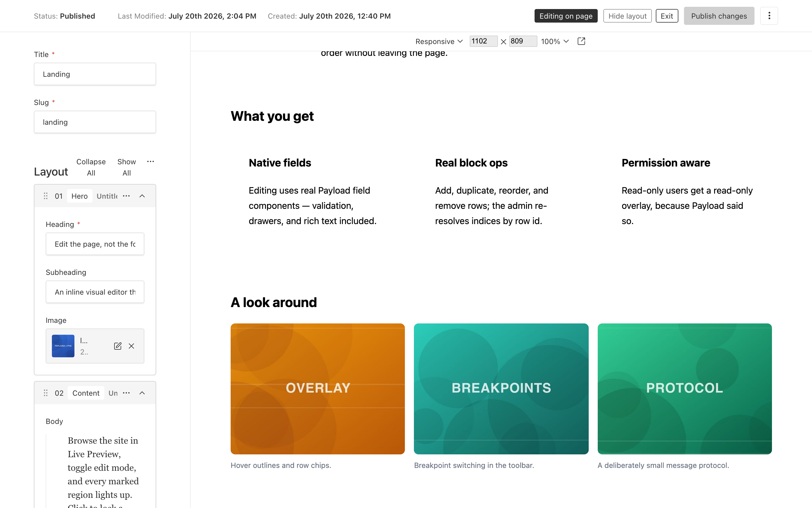The height and width of the screenshot is (508, 812).
Task: Click the Title input field
Action: coord(95,74)
